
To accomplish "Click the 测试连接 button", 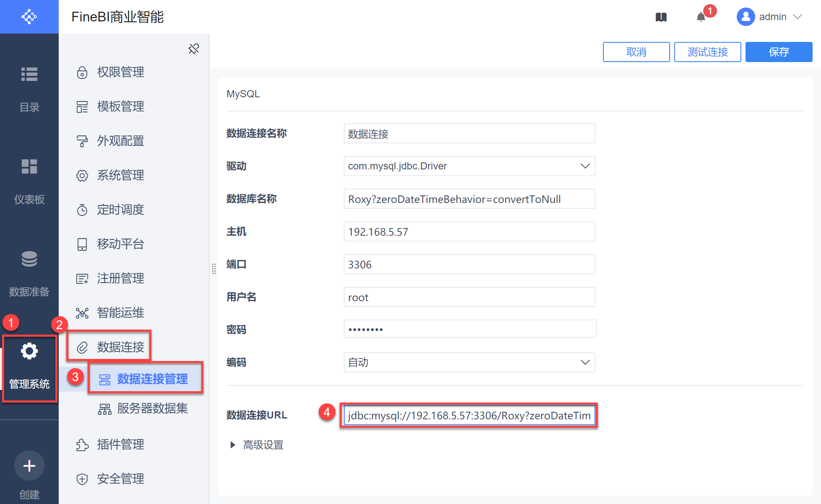I will (x=707, y=52).
